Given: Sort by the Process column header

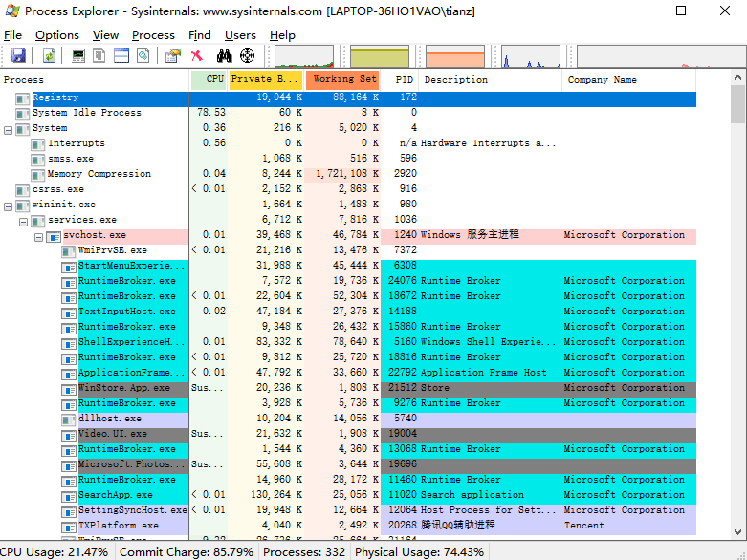Looking at the screenshot, I should tap(95, 79).
